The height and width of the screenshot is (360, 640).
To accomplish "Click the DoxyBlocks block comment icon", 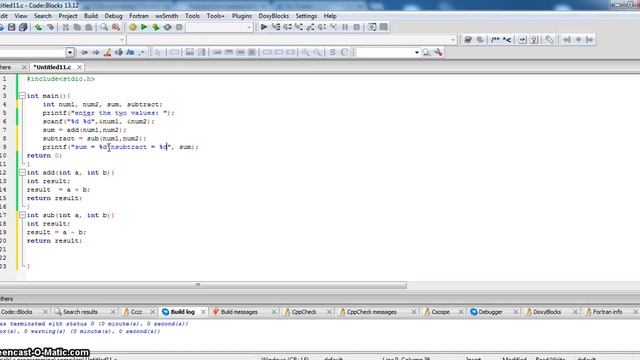I will click(x=495, y=40).
